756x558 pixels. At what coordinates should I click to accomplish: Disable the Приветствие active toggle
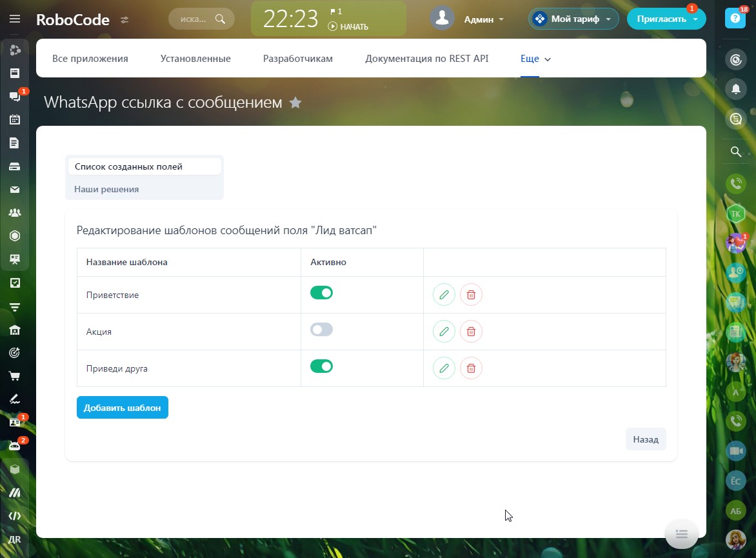click(x=322, y=293)
